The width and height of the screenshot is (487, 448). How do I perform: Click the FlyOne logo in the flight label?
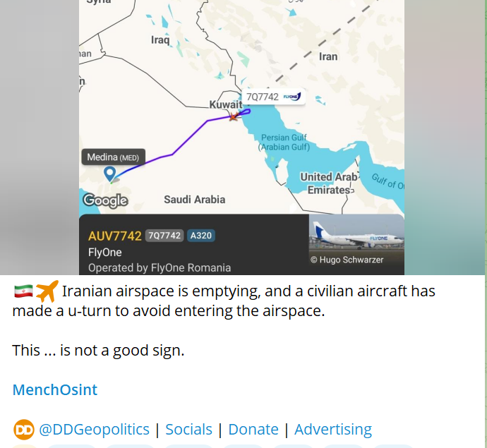coord(291,97)
